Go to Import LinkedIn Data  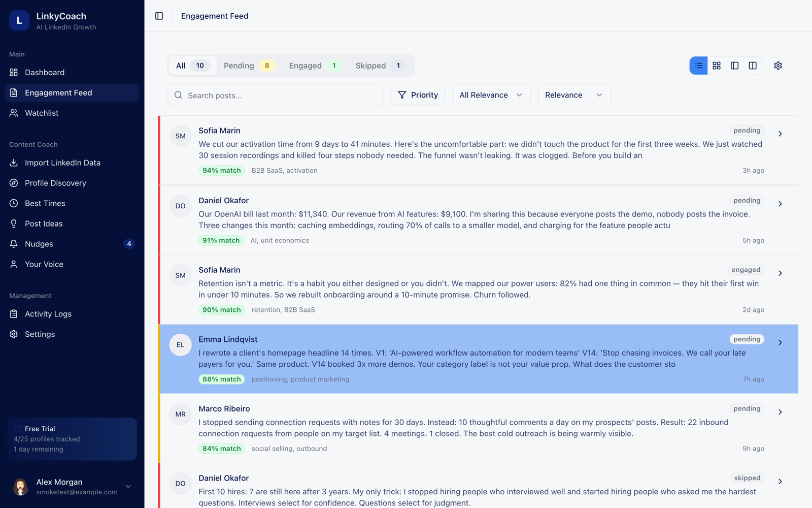point(72,163)
